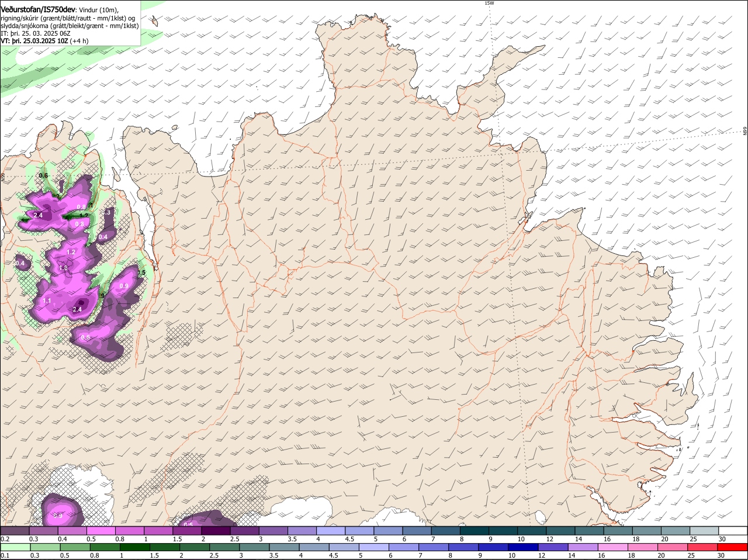
Task: Click upper legend swatch between 0.5 and 0.8
Action: [x=101, y=531]
